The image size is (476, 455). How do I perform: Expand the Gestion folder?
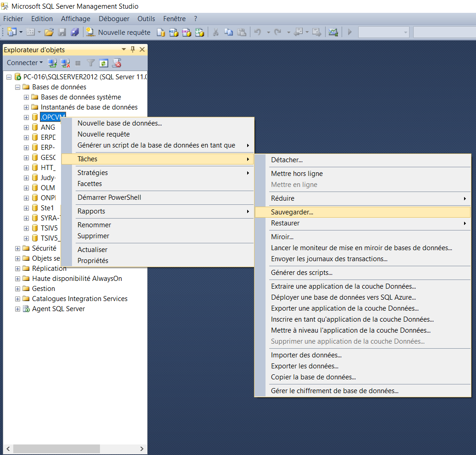(x=17, y=289)
